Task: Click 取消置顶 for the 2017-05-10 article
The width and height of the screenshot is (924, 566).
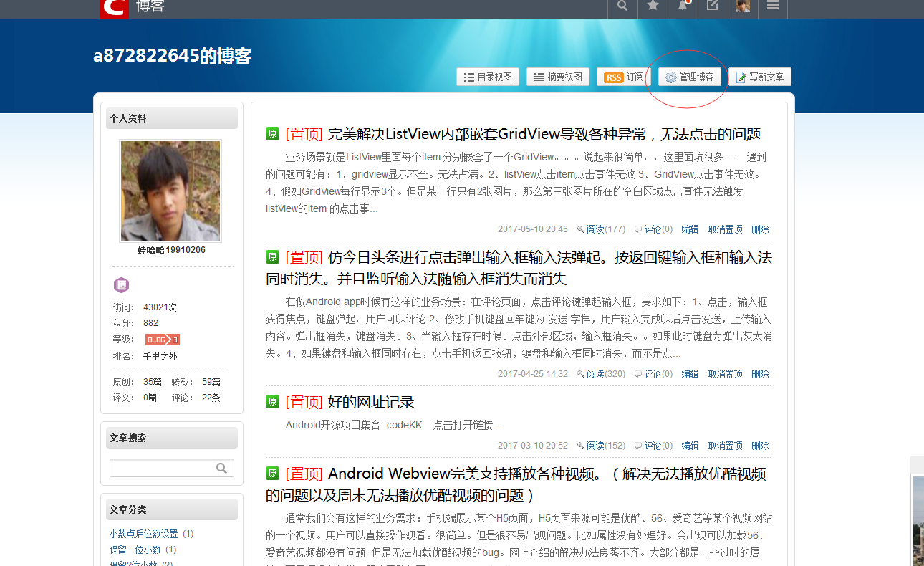Action: point(726,229)
